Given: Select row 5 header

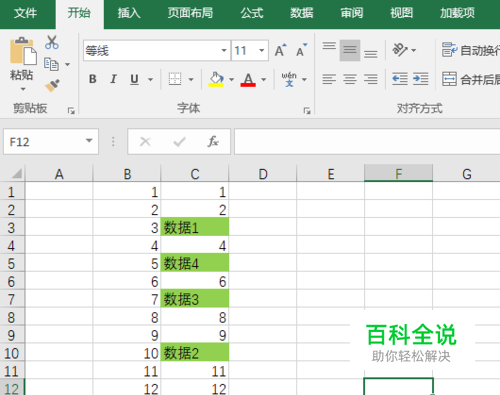Looking at the screenshot, I should 12,263.
